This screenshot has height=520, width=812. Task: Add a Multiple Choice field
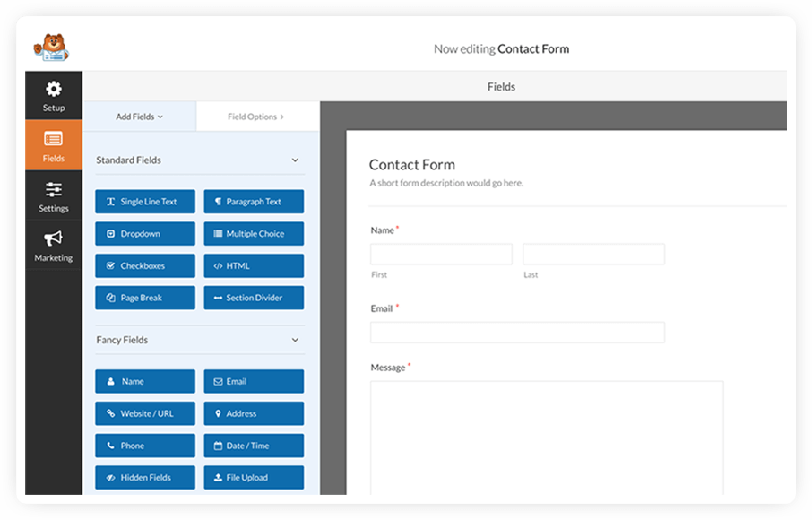pos(254,233)
